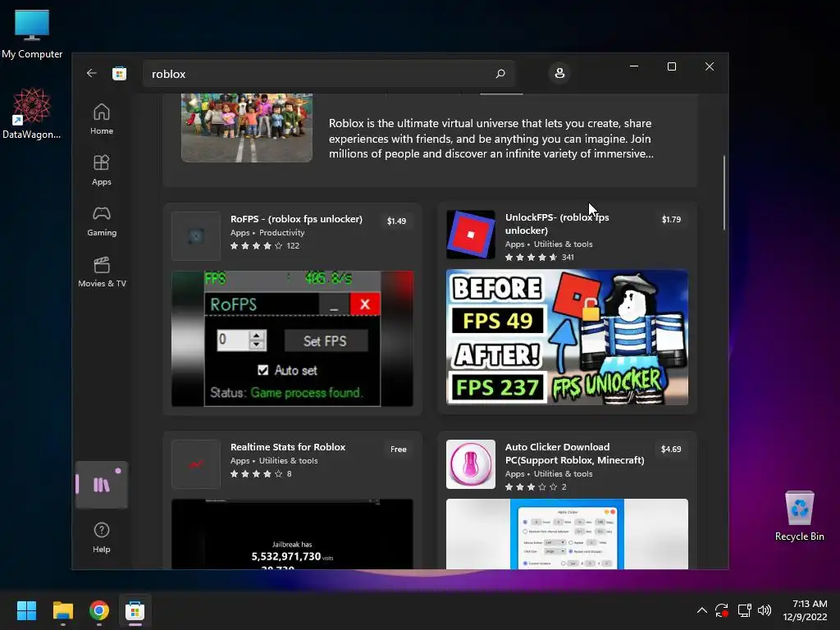The image size is (840, 630).
Task: Open the My Computer desktop icon
Action: point(32,34)
